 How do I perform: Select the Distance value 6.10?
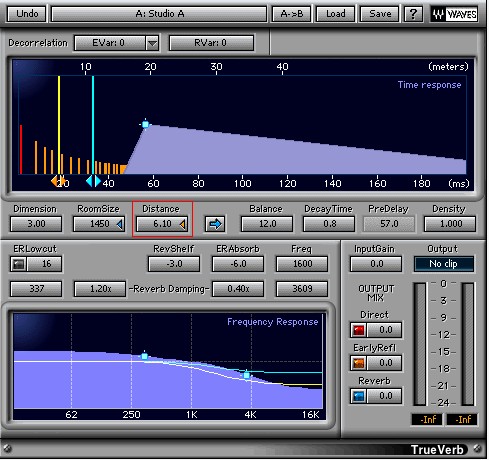click(x=162, y=224)
